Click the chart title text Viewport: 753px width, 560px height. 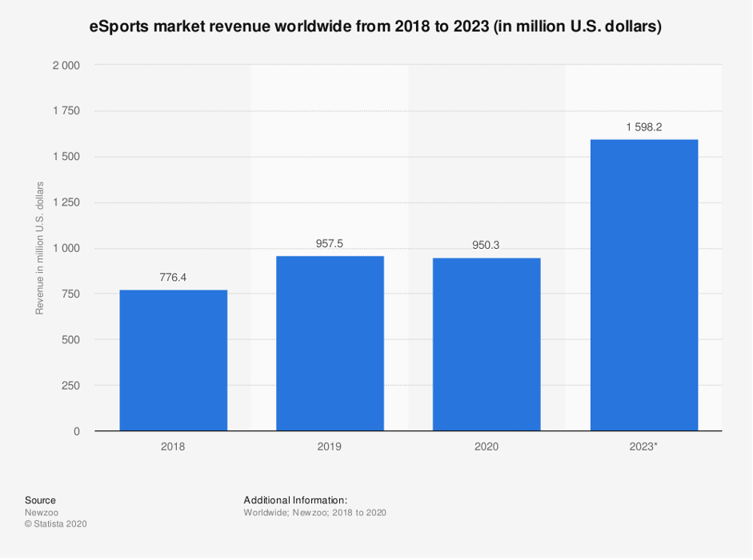pos(376,26)
